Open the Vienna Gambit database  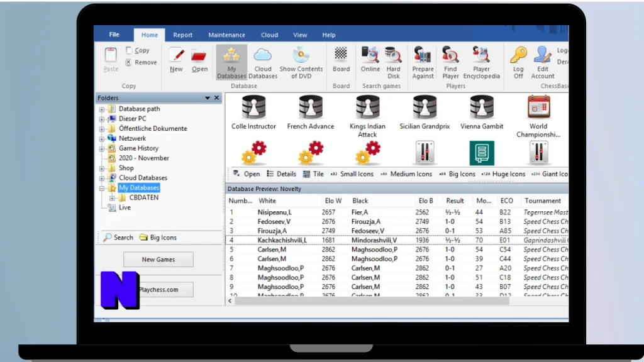[482, 112]
